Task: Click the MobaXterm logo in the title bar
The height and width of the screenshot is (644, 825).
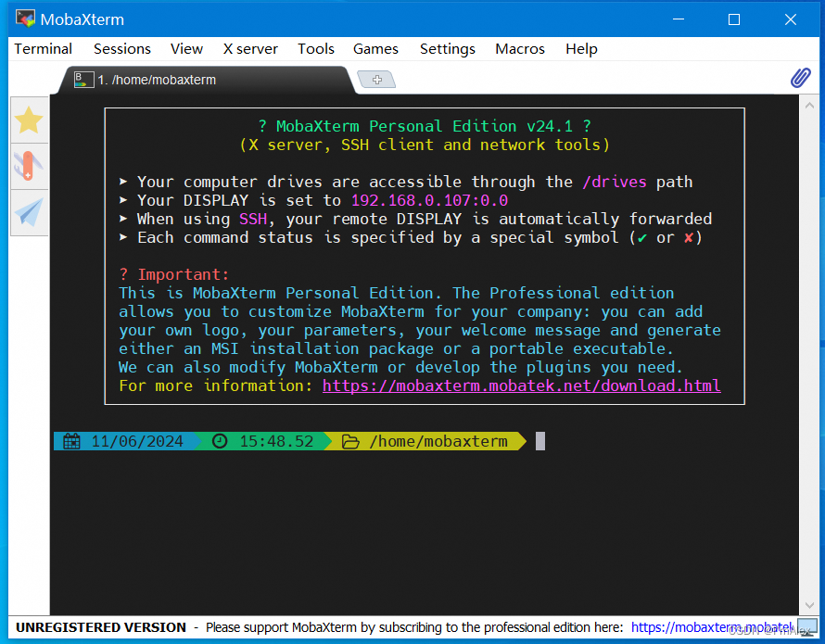Action: pyautogui.click(x=25, y=19)
